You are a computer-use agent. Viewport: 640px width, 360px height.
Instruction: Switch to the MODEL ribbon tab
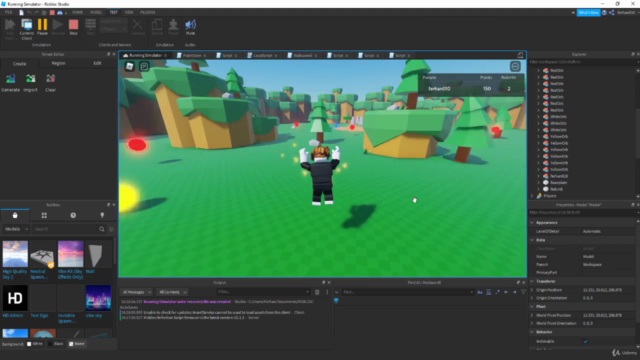point(96,12)
